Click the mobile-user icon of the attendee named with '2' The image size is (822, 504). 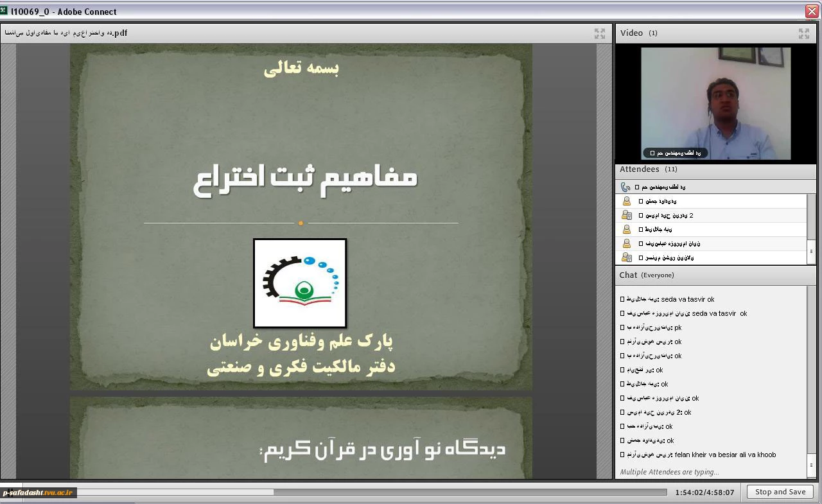coord(627,216)
